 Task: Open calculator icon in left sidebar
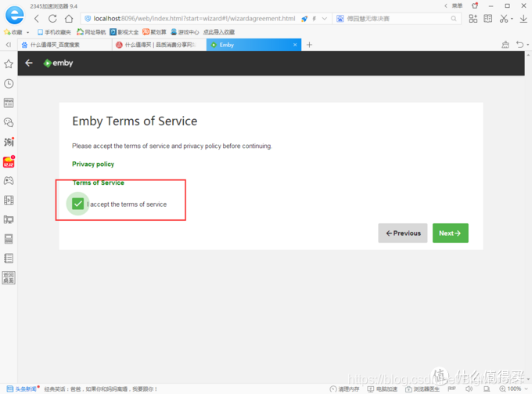pos(9,239)
